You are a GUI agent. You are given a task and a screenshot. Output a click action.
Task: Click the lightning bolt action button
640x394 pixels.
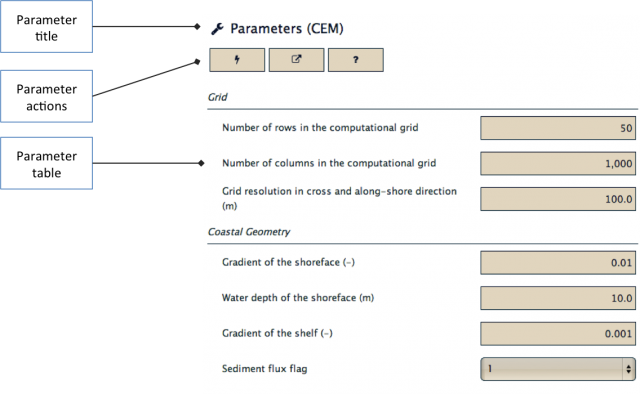tap(237, 60)
